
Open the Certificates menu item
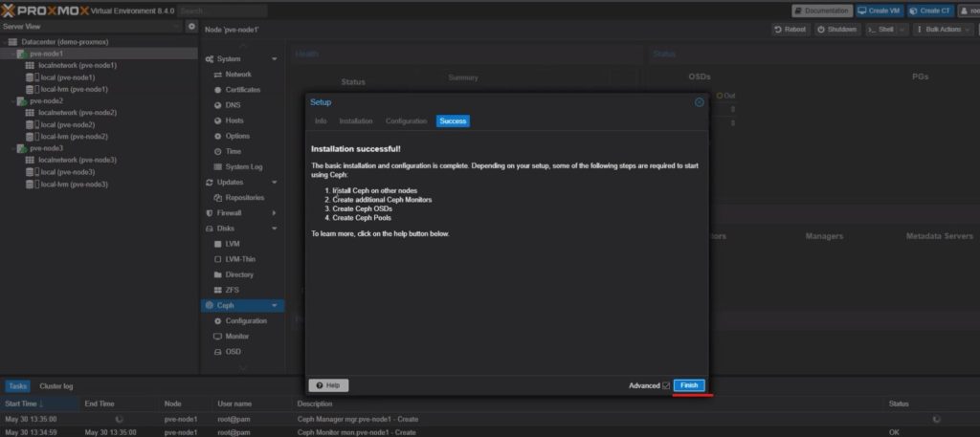(x=242, y=90)
